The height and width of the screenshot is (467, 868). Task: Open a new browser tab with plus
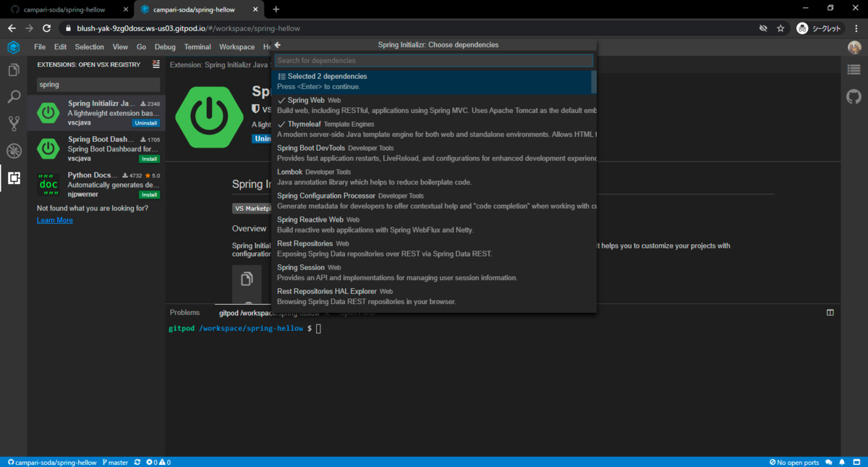pos(276,9)
